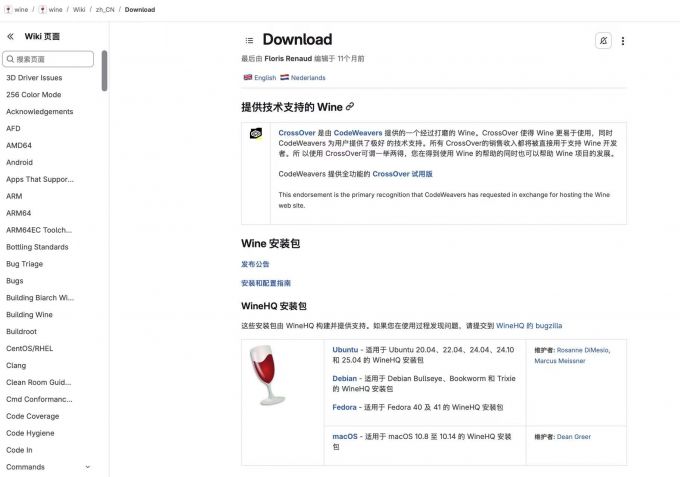Open Commands wiki page

pyautogui.click(x=25, y=467)
